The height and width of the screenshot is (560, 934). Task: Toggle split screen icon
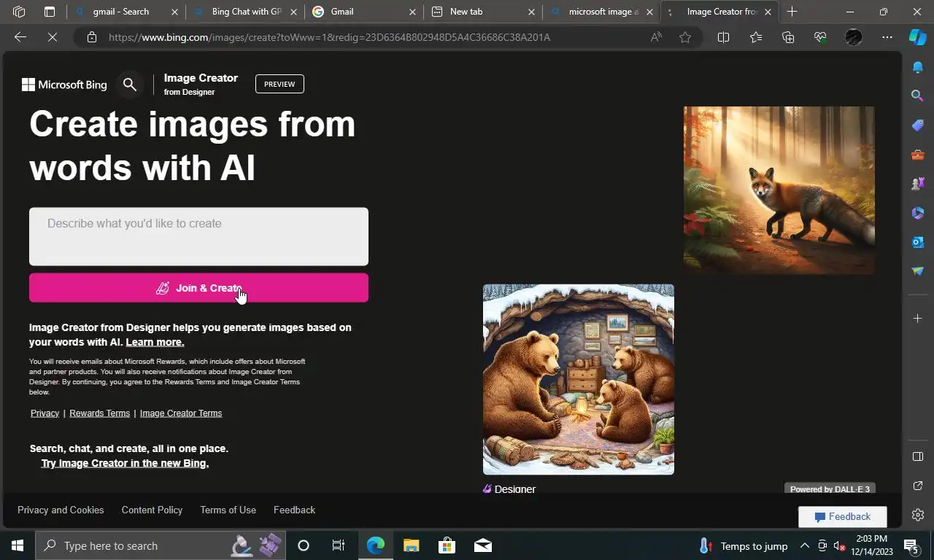723,37
